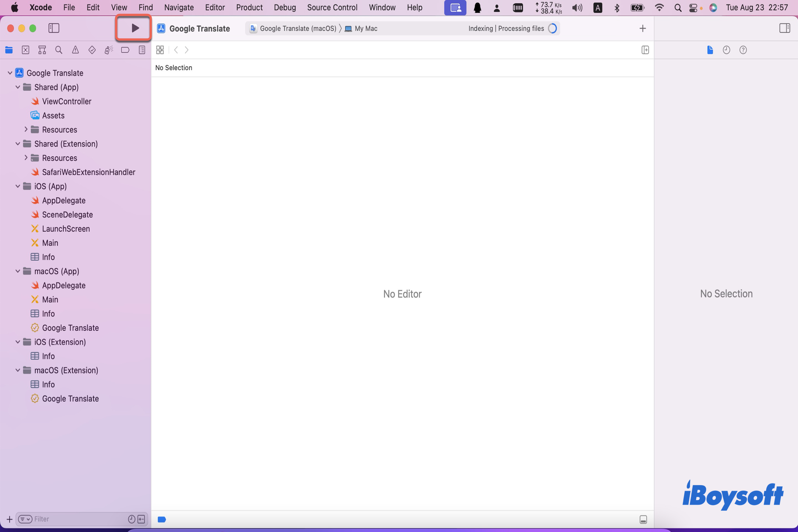Click the ViewController file in Shared App
The image size is (798, 532).
pyautogui.click(x=67, y=101)
